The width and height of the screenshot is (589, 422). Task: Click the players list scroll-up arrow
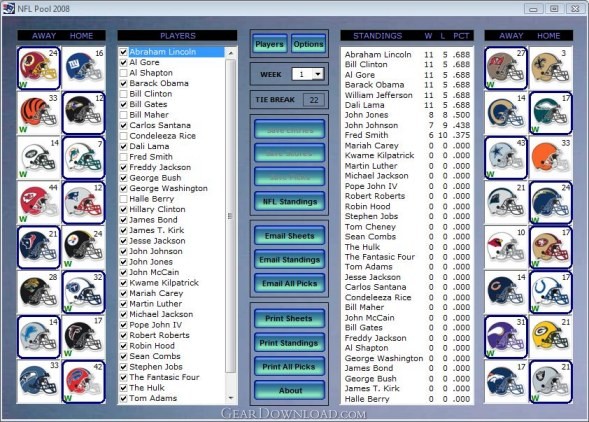pos(231,53)
